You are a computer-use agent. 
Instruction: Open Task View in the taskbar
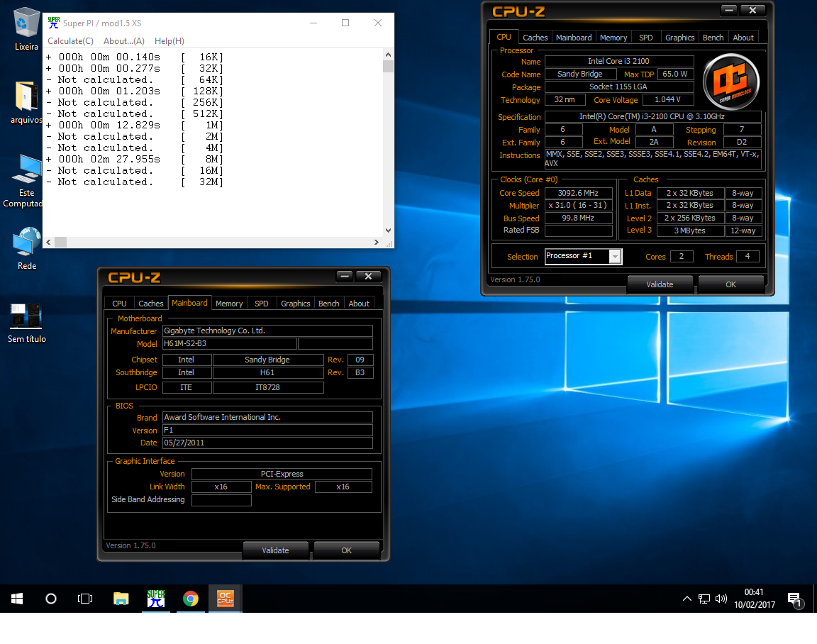[85, 599]
